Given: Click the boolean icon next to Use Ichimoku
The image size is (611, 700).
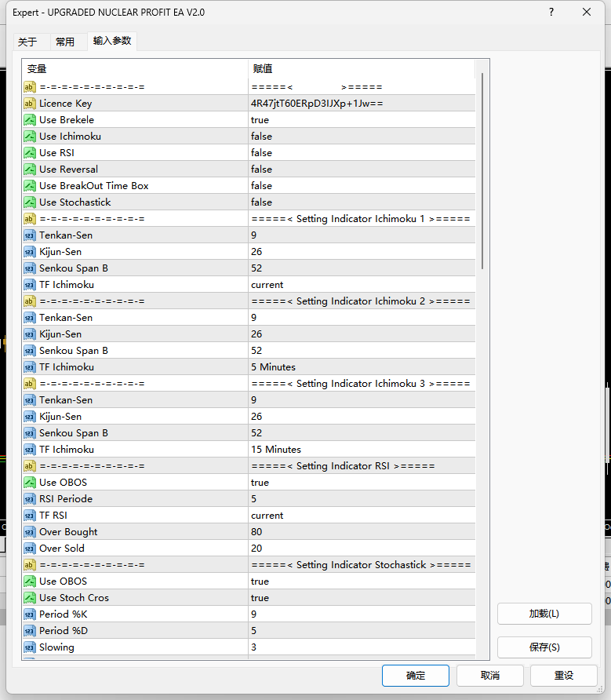Looking at the screenshot, I should coord(30,137).
